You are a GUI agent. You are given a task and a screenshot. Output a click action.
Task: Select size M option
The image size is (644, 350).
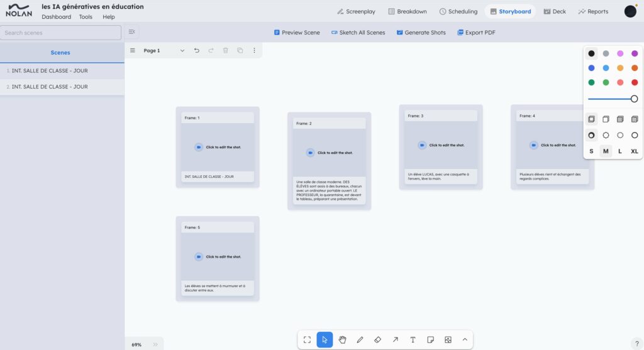click(x=606, y=151)
